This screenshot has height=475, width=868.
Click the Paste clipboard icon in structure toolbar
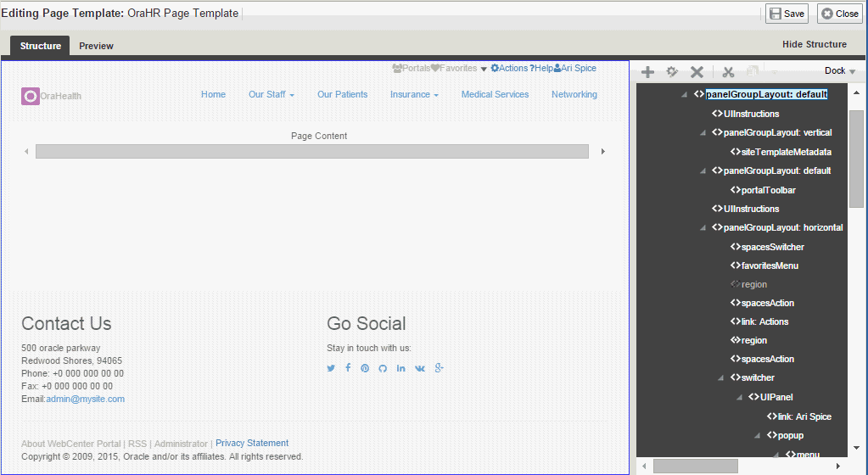click(x=753, y=71)
